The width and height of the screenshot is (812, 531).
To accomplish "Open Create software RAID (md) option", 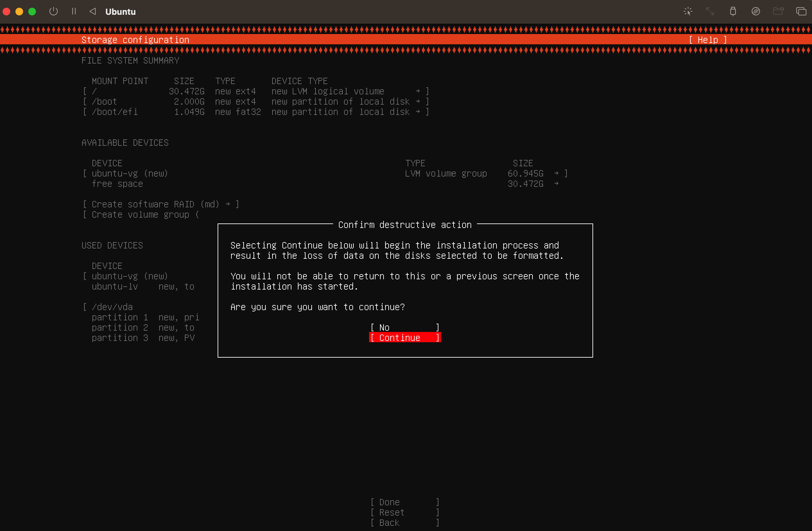I will 160,204.
